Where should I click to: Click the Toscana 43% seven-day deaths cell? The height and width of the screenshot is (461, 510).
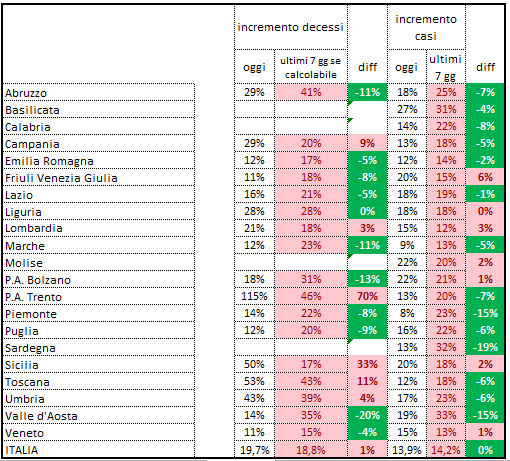311,381
